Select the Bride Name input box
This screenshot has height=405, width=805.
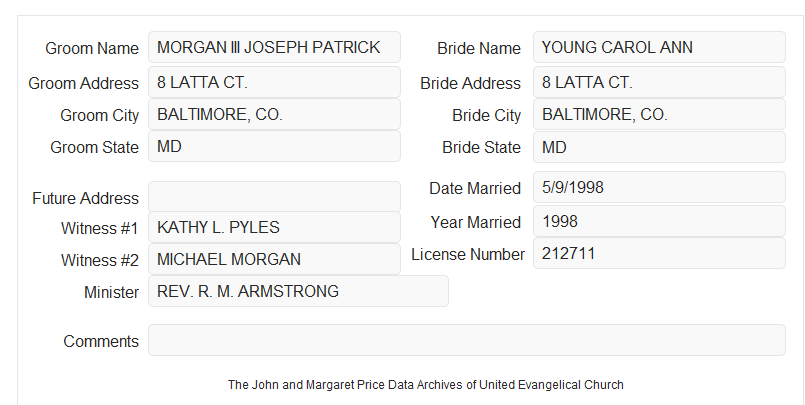pyautogui.click(x=659, y=47)
